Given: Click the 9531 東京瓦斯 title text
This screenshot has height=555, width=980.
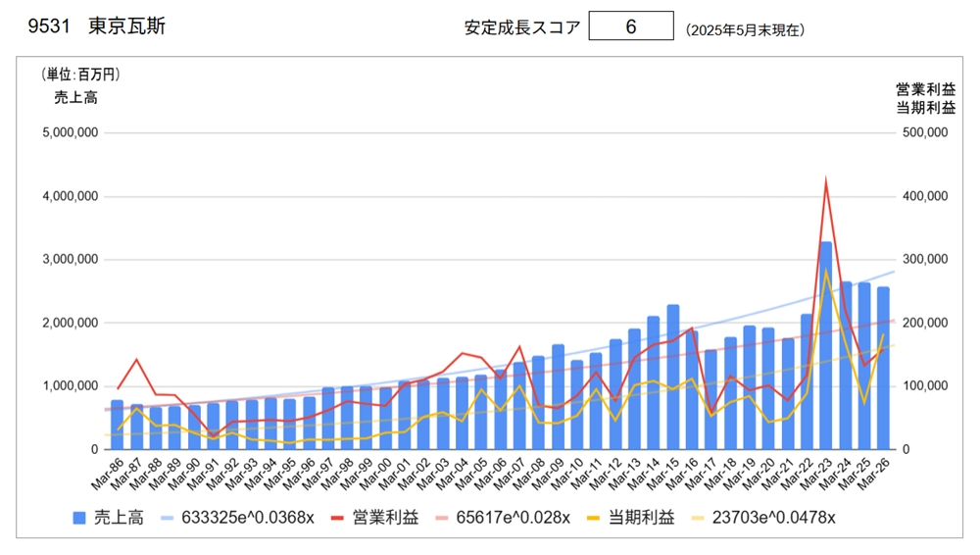Looking at the screenshot, I should pos(97,26).
